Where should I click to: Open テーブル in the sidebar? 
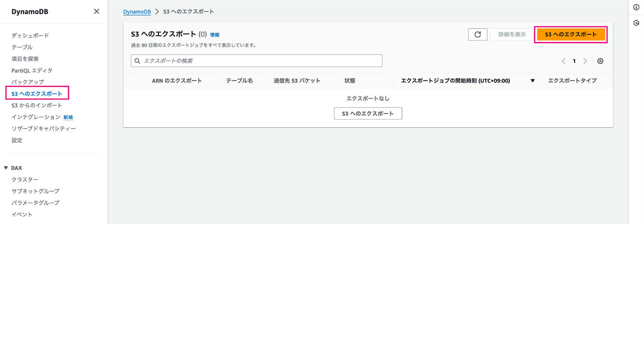pyautogui.click(x=22, y=47)
